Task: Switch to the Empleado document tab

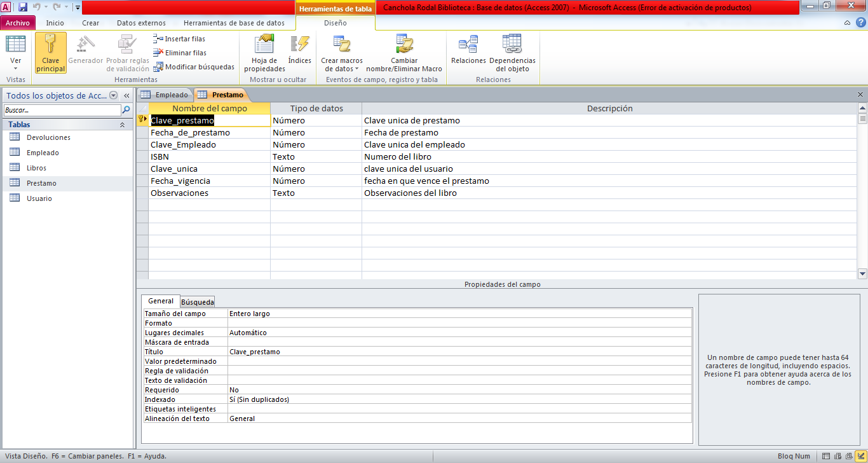Action: coord(165,95)
